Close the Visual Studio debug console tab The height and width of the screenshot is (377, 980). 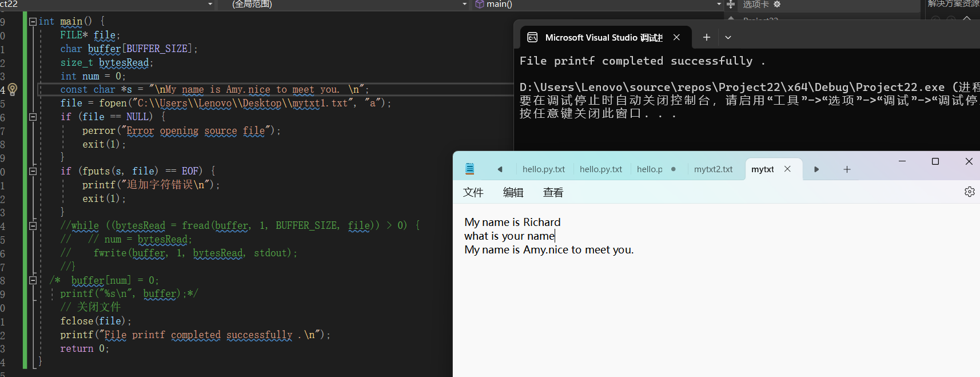pyautogui.click(x=676, y=37)
